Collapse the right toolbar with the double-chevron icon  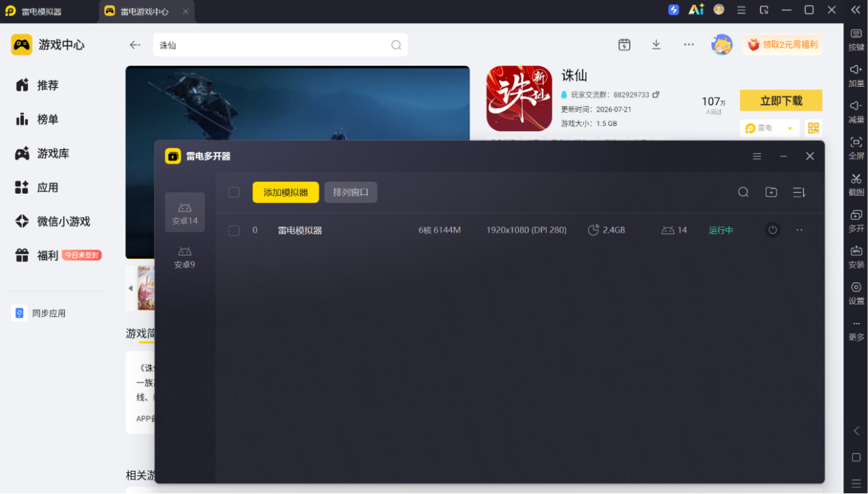click(x=856, y=10)
